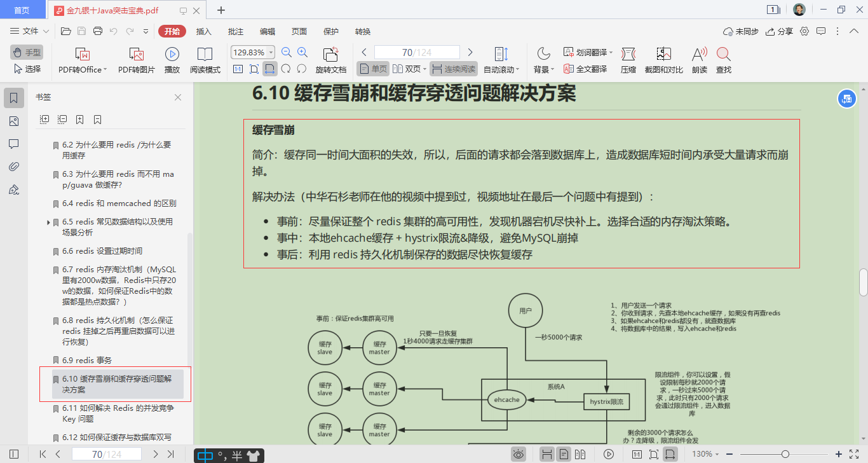Switch to the 页面 tab
The height and width of the screenshot is (463, 868).
299,31
